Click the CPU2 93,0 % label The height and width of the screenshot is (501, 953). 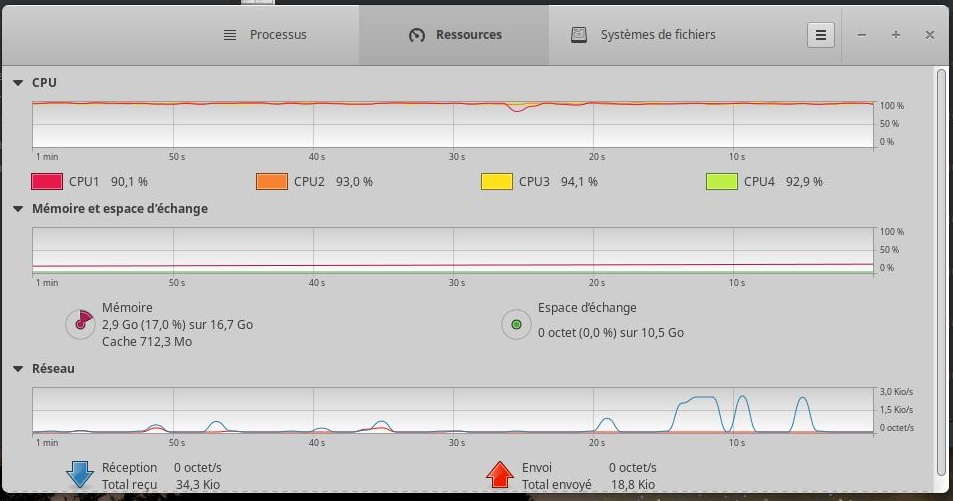click(333, 181)
